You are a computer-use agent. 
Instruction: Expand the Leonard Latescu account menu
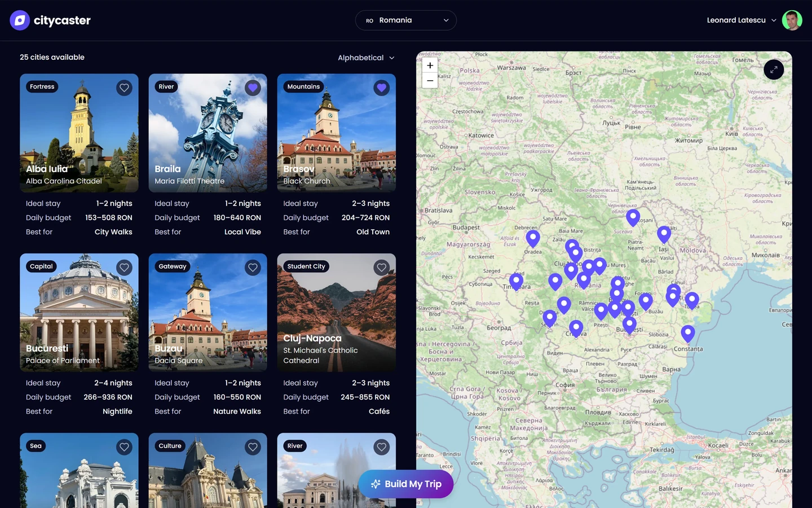tap(742, 20)
